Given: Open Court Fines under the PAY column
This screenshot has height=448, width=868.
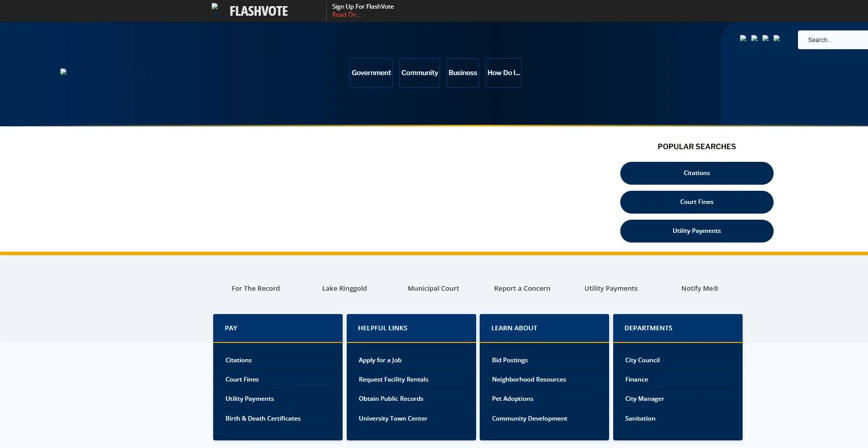Looking at the screenshot, I should pos(242,380).
